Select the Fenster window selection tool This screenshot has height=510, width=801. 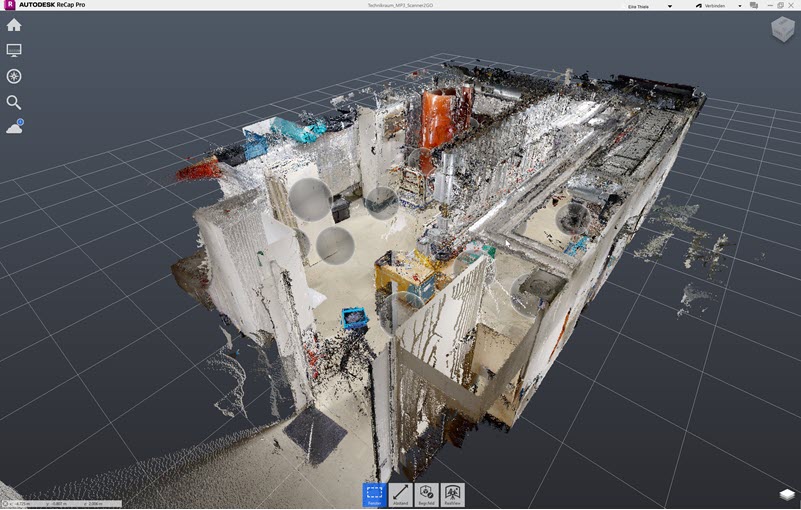(x=374, y=495)
